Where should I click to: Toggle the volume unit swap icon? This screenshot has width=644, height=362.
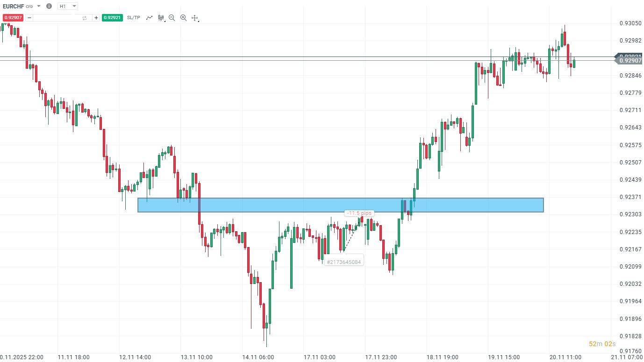pos(85,18)
